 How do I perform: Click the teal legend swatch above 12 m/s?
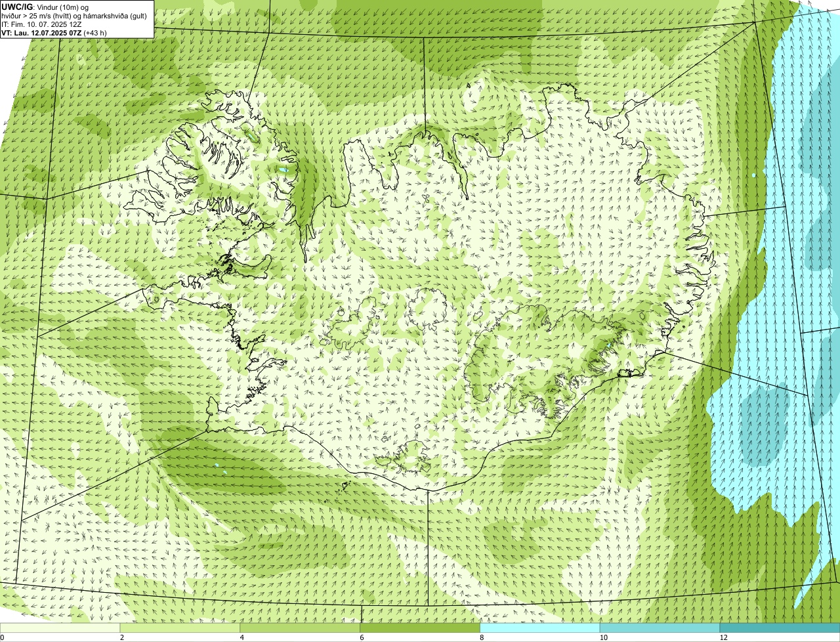pyautogui.click(x=780, y=628)
